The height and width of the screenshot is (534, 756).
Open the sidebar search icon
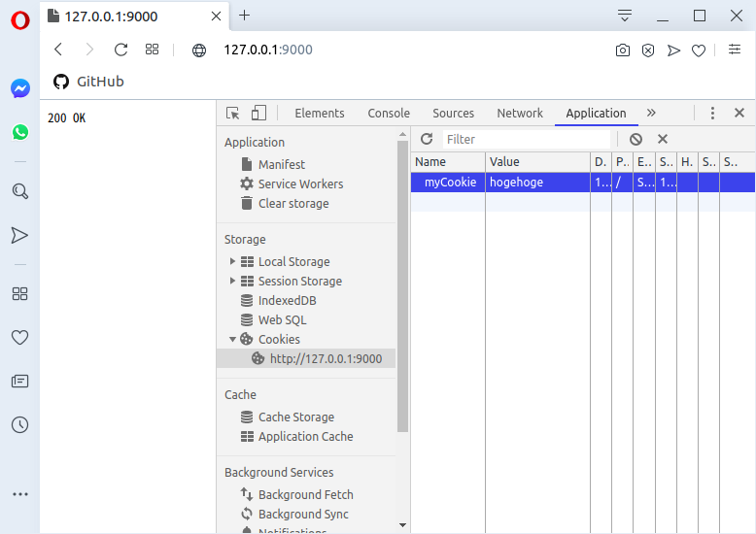click(19, 191)
